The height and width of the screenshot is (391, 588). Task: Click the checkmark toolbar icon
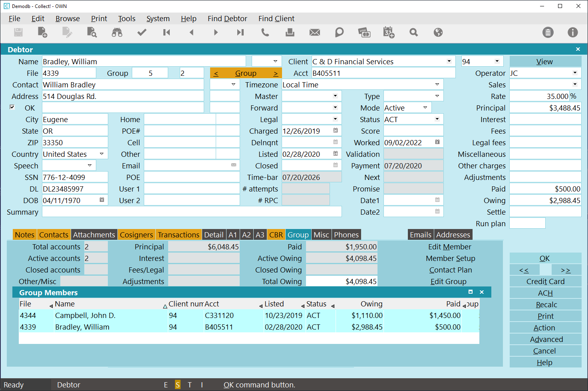(x=142, y=32)
